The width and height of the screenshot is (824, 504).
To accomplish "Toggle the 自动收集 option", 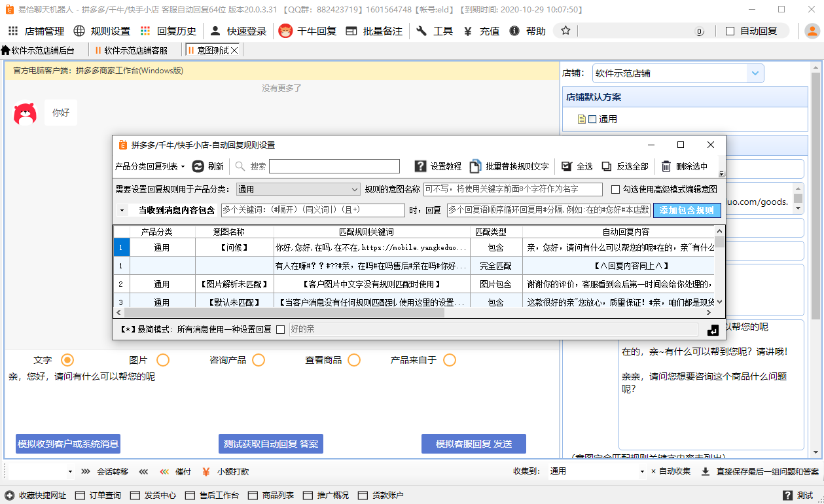I will (670, 471).
